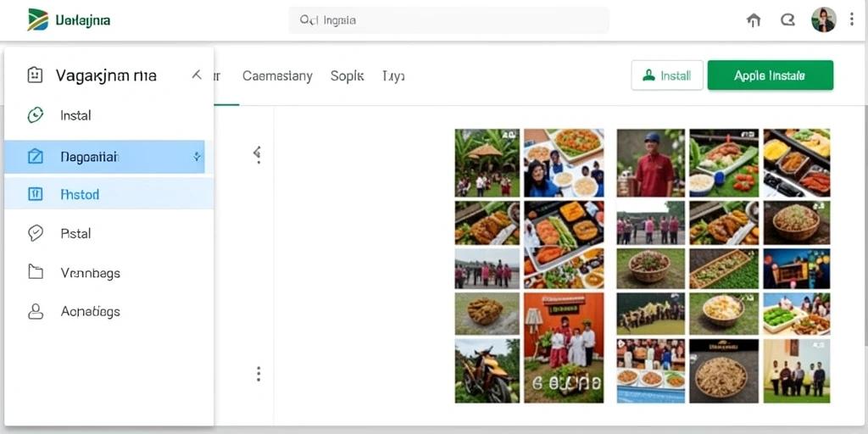This screenshot has height=434, width=868.
Task: Collapse the side pane left arrow
Action: [x=257, y=152]
